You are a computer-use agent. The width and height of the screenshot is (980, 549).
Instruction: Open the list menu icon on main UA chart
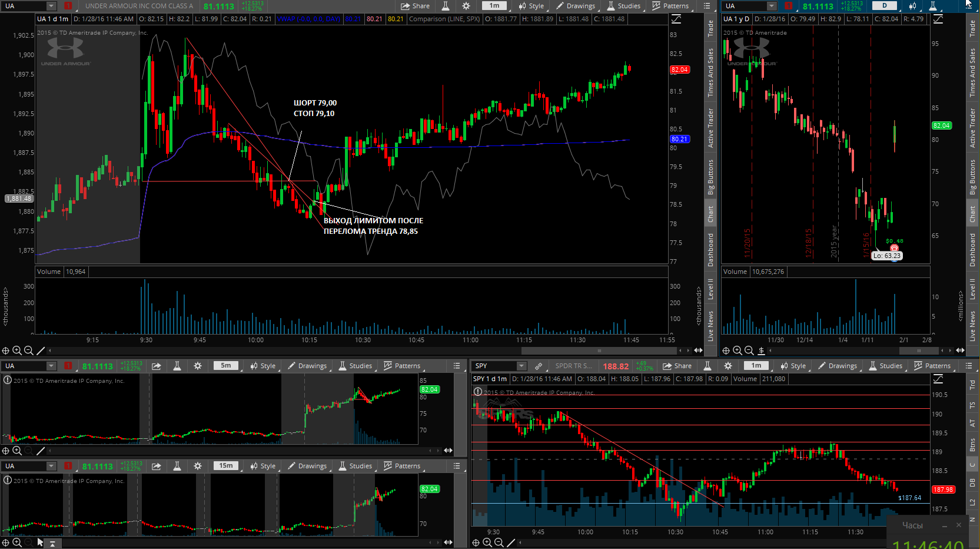pos(707,6)
